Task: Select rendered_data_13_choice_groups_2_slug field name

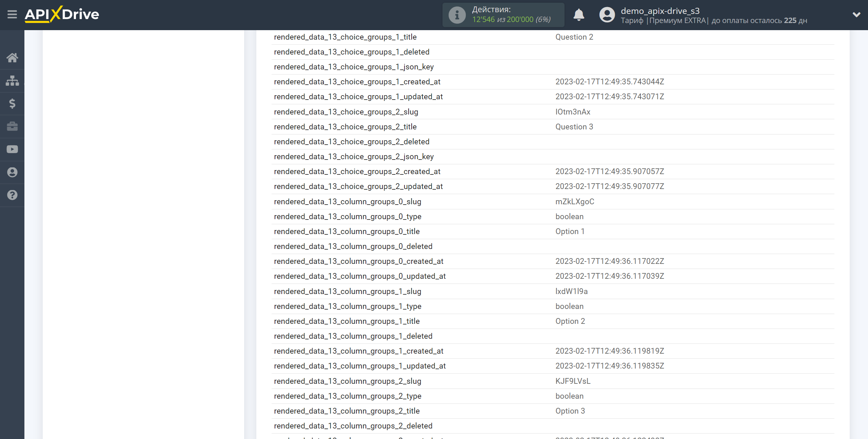Action: point(346,112)
